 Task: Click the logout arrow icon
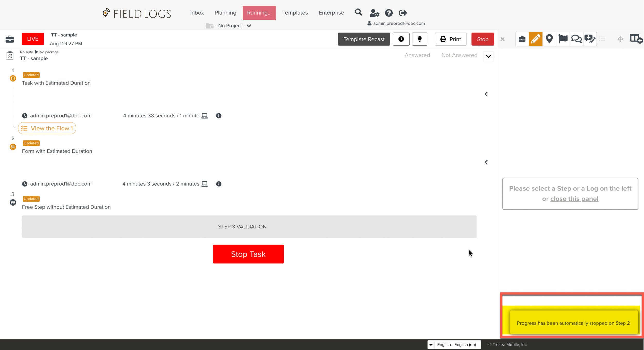pos(403,13)
